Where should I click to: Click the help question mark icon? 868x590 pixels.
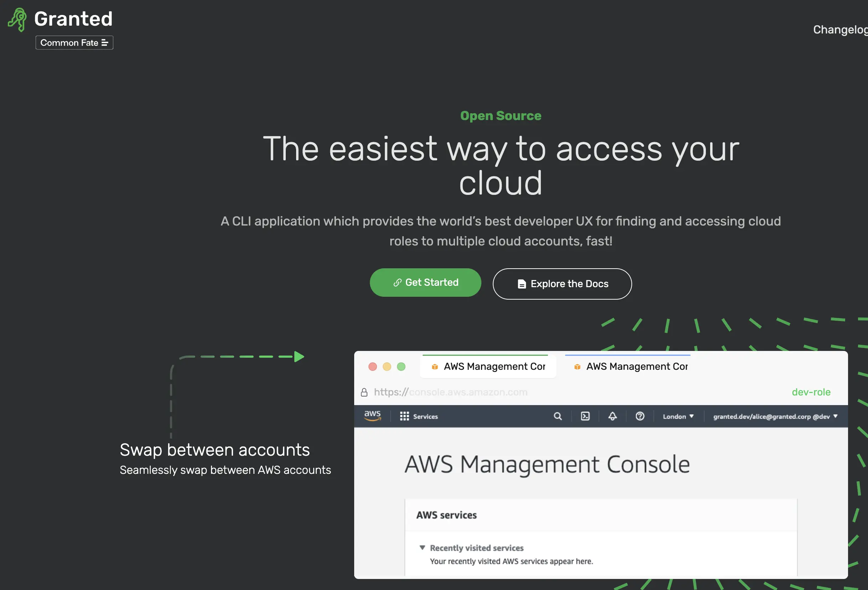(640, 416)
